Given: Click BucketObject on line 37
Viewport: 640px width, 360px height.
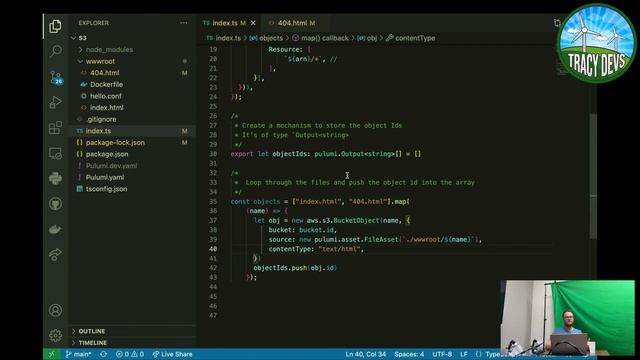Looking at the screenshot, I should coord(356,220).
